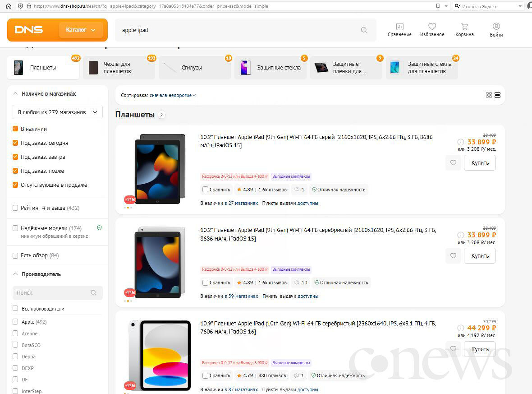The width and height of the screenshot is (532, 394).
Task: Click the browser home icon
Action: pyautogui.click(x=9, y=6)
